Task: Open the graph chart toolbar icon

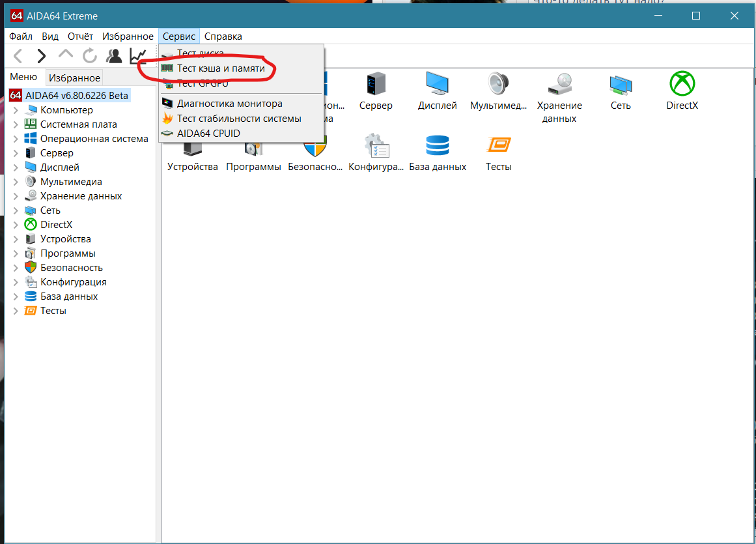Action: tap(138, 56)
